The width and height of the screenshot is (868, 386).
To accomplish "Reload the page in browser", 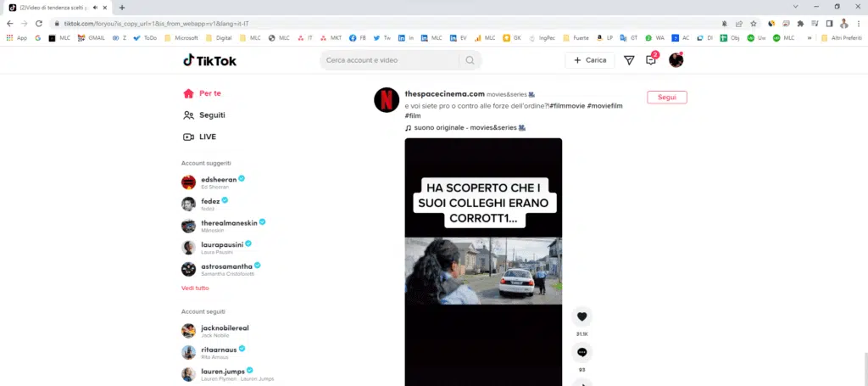I will coord(38,23).
